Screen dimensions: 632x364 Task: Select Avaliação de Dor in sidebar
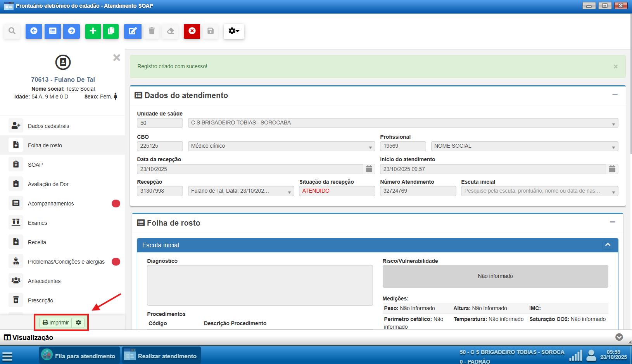[48, 184]
